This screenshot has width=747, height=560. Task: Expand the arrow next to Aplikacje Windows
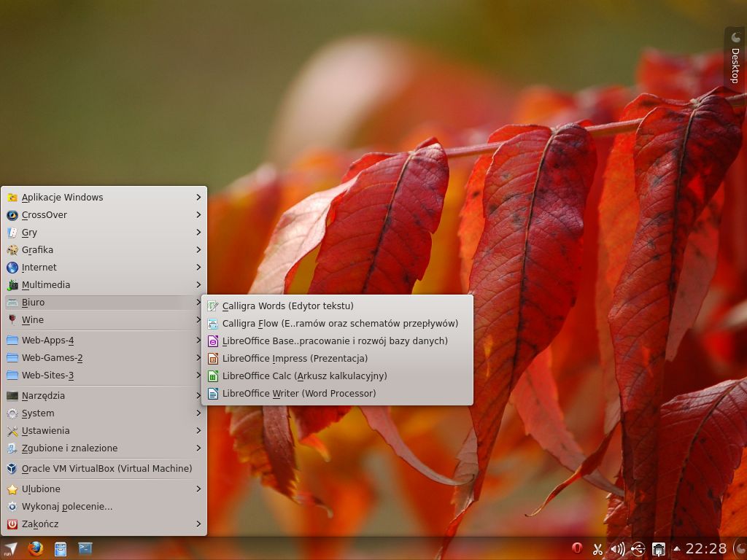(198, 197)
